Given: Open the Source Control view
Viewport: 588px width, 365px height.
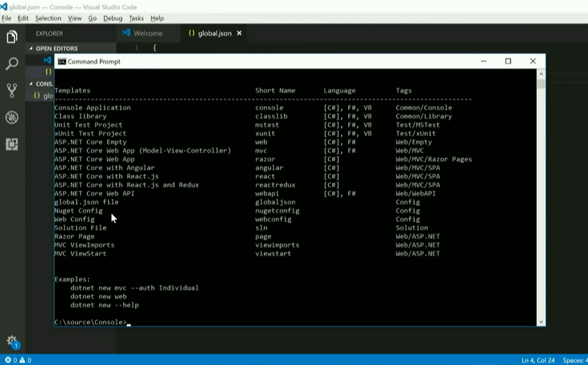Looking at the screenshot, I should 11,90.
